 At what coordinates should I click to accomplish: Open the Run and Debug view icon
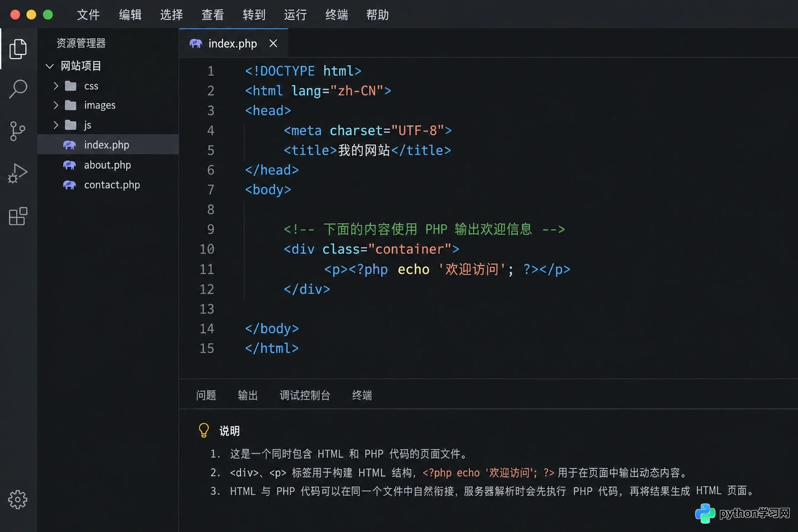point(18,173)
